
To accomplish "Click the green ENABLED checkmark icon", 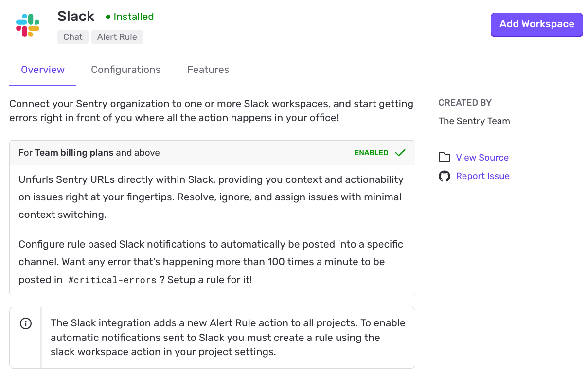I will tap(400, 153).
